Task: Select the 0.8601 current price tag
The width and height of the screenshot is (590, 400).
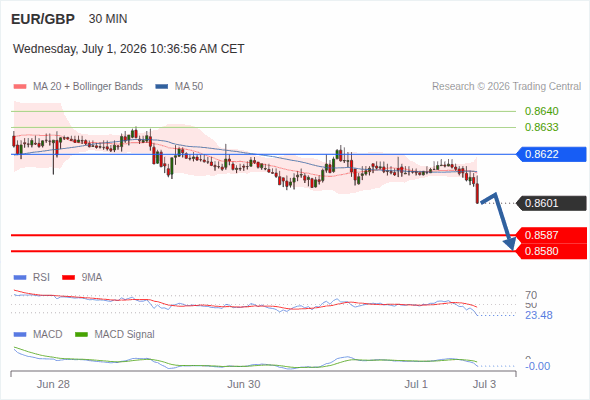Action: (x=551, y=203)
